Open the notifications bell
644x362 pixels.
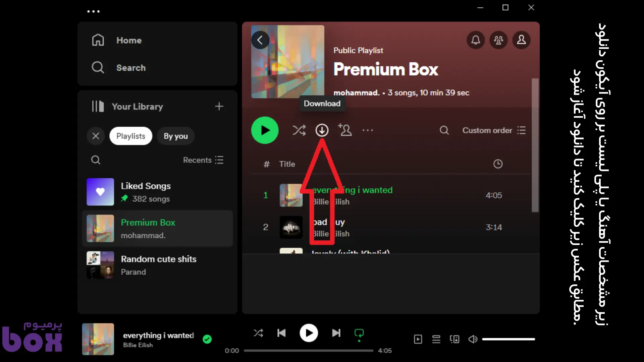click(476, 40)
